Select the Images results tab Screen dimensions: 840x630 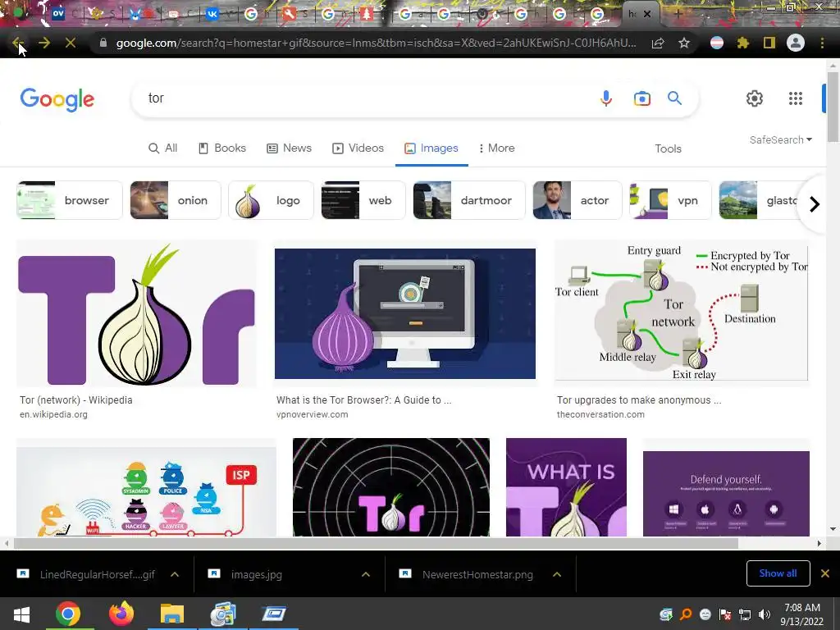[x=431, y=148]
